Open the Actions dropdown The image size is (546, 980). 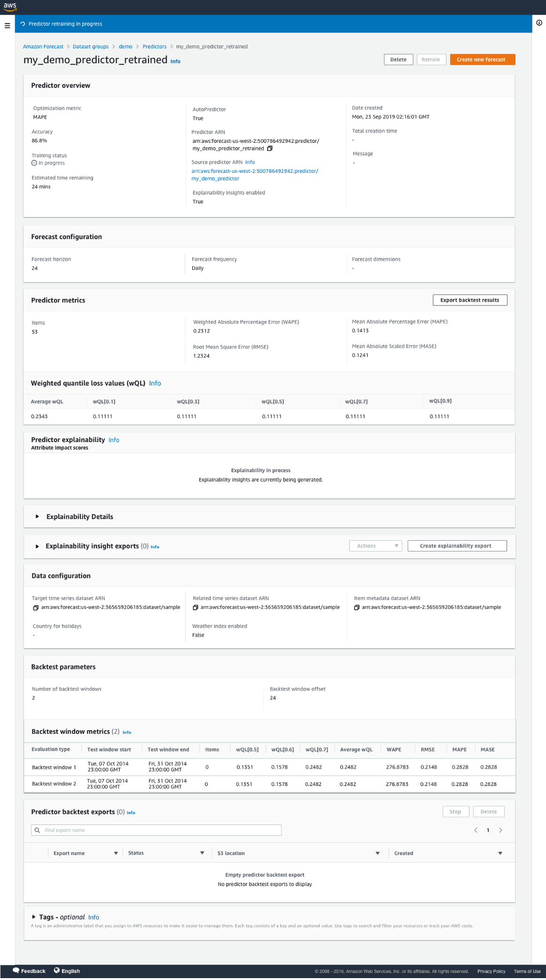coord(376,546)
